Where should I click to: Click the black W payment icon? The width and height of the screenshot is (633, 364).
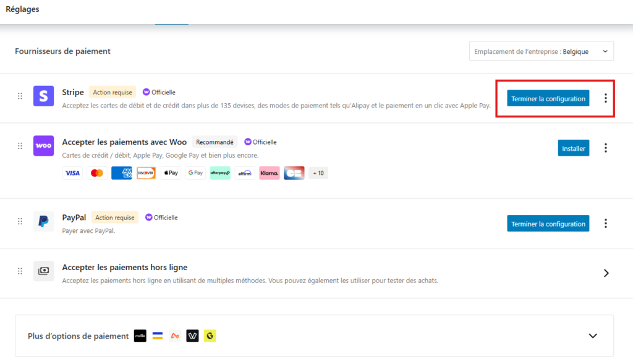193,336
